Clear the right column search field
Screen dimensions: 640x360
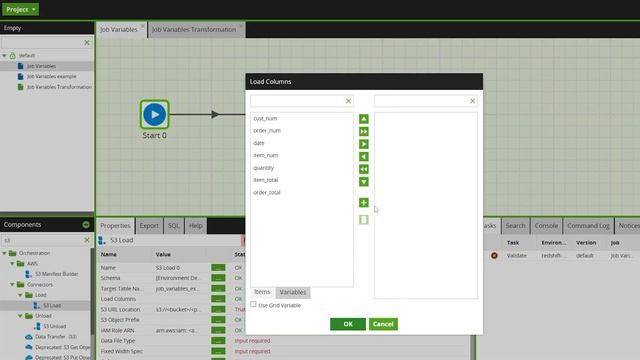(472, 101)
